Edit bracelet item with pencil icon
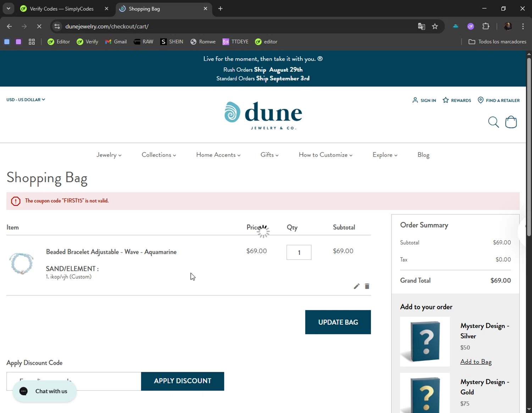532x413 pixels. coord(356,286)
